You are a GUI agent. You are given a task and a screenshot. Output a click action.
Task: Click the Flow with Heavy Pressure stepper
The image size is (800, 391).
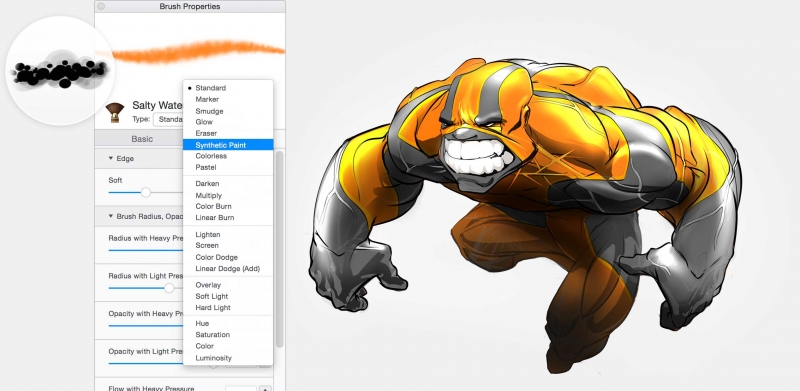(x=265, y=389)
